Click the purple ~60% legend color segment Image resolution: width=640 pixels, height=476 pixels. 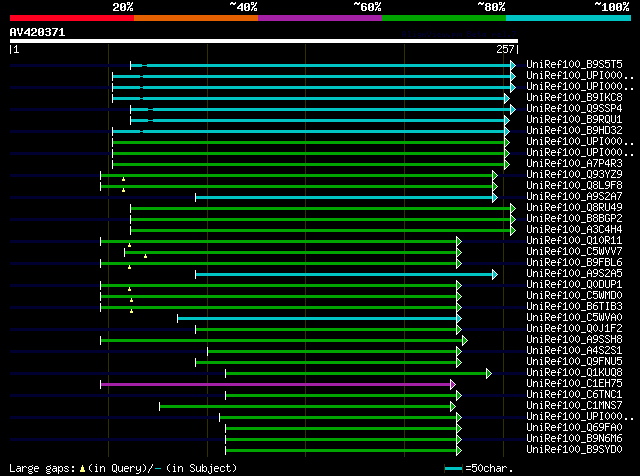point(320,18)
